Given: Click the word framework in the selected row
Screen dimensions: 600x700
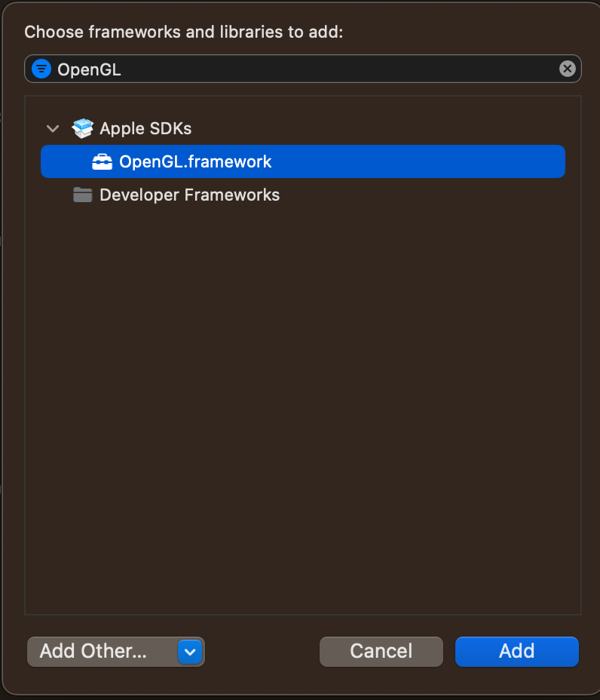Looking at the screenshot, I should (230, 161).
